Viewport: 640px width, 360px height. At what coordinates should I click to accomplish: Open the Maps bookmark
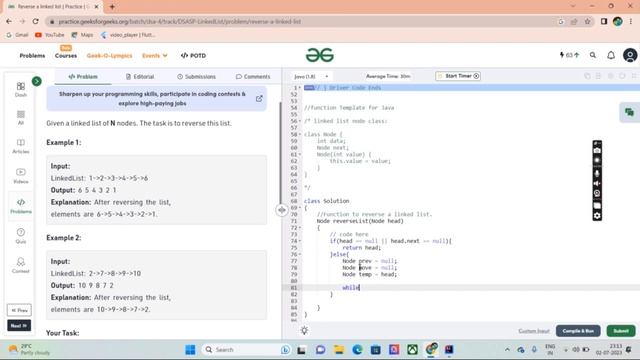pos(82,35)
